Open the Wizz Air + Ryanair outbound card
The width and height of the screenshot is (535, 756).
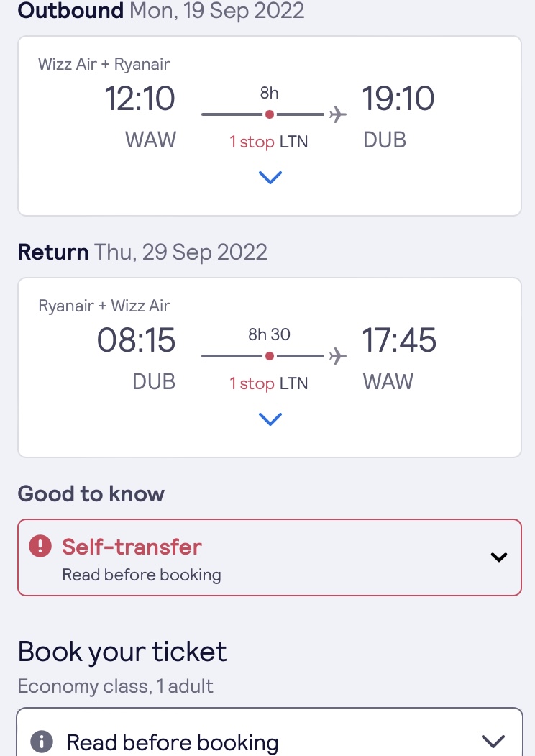[270, 126]
